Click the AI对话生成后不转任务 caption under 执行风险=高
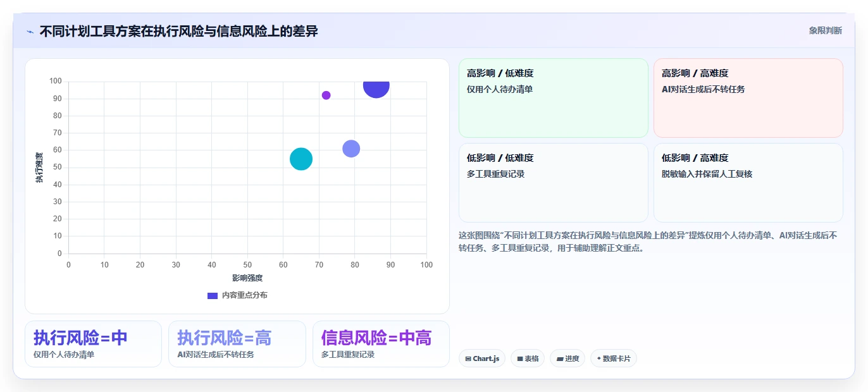This screenshot has width=868, height=392. tap(216, 355)
